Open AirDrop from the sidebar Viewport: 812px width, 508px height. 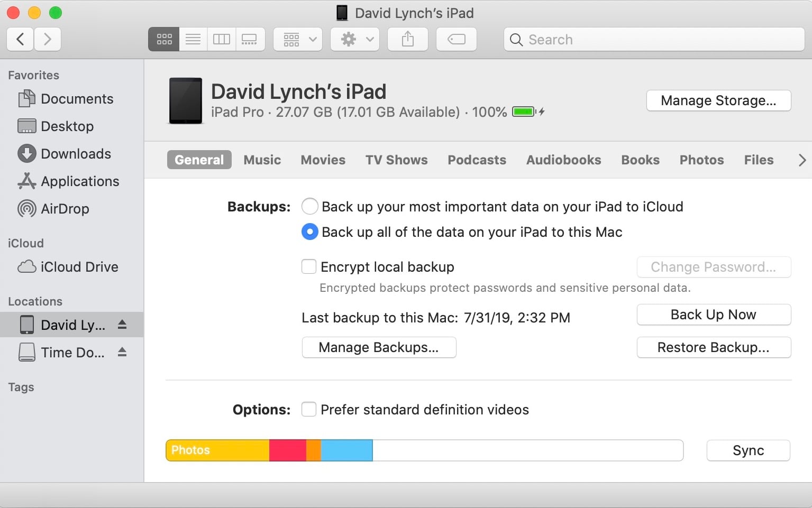tap(65, 208)
